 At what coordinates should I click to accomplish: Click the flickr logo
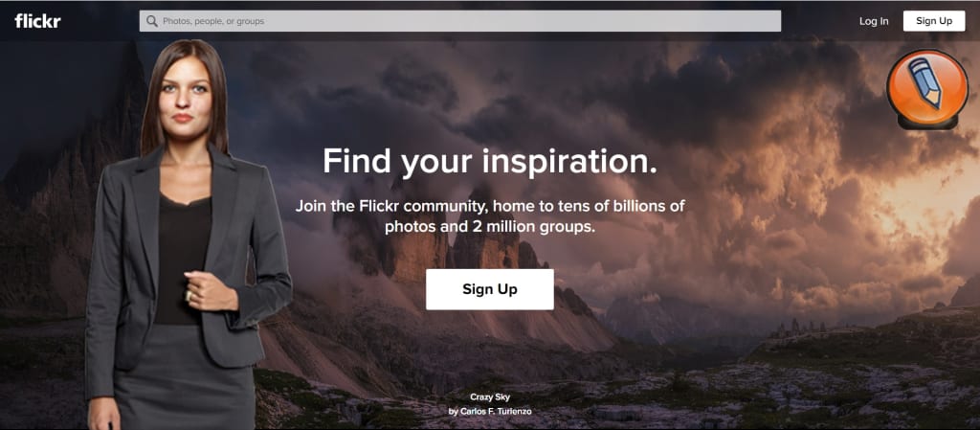coord(37,21)
